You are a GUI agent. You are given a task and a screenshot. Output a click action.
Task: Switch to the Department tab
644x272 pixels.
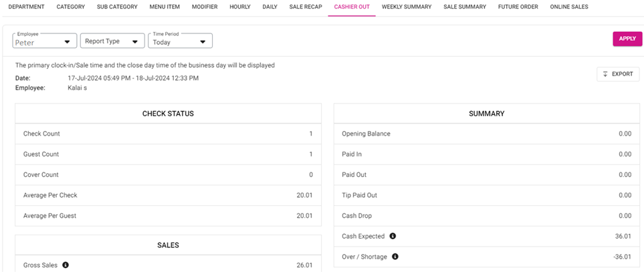point(26,7)
